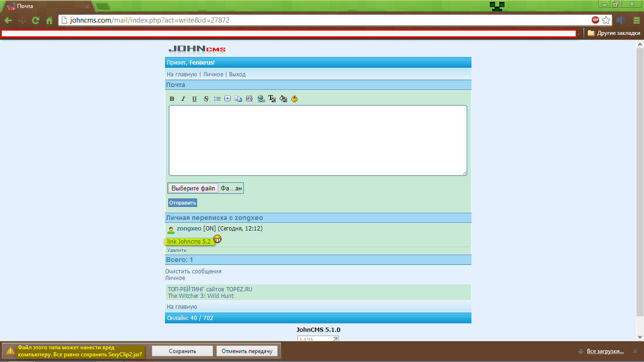Click the scrollbar up arrow
Image resolution: width=644 pixels, height=362 pixels.
640,45
